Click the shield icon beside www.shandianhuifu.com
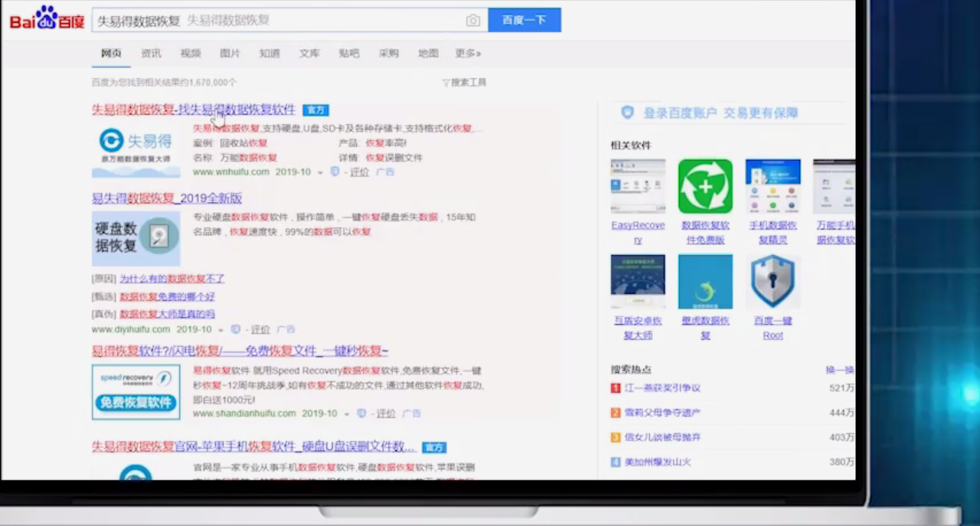Viewport: 980px width, 526px height. tap(361, 413)
